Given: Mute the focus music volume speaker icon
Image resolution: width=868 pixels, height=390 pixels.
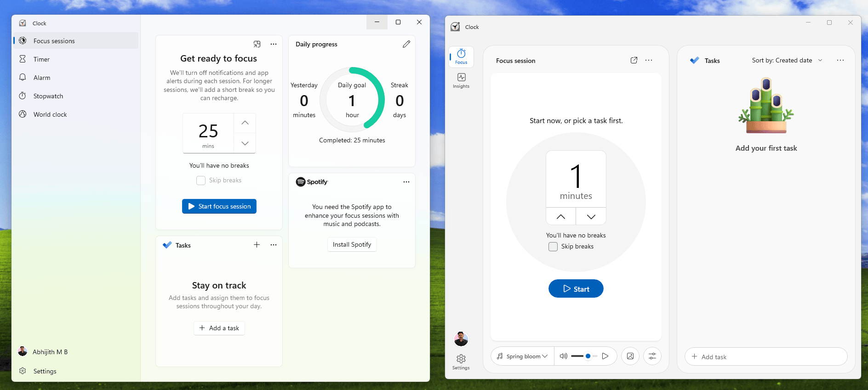Looking at the screenshot, I should [x=563, y=356].
